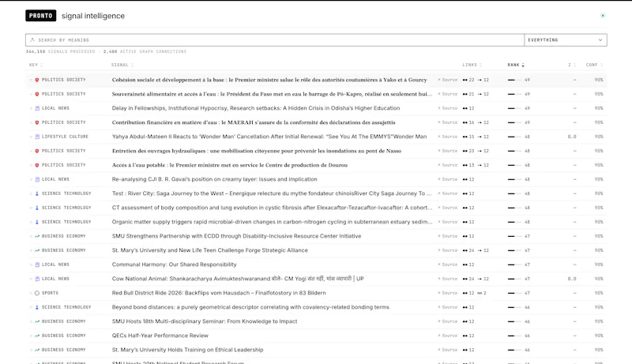The image size is (632, 364).
Task: Click the Business trend icon on the SMU Strengthens Partnership row
Action: [37, 236]
